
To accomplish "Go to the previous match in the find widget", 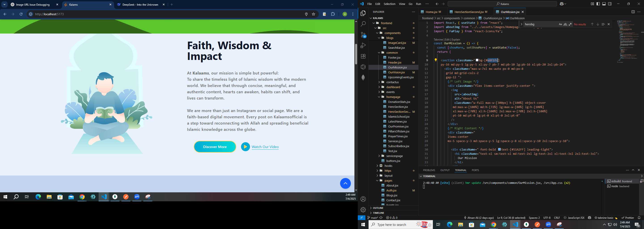I will coord(592,24).
